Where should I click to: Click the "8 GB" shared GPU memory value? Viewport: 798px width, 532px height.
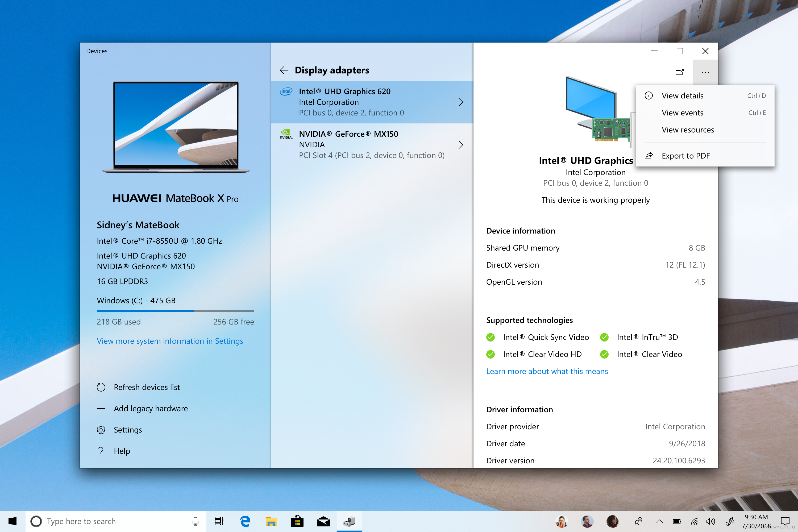click(x=697, y=248)
